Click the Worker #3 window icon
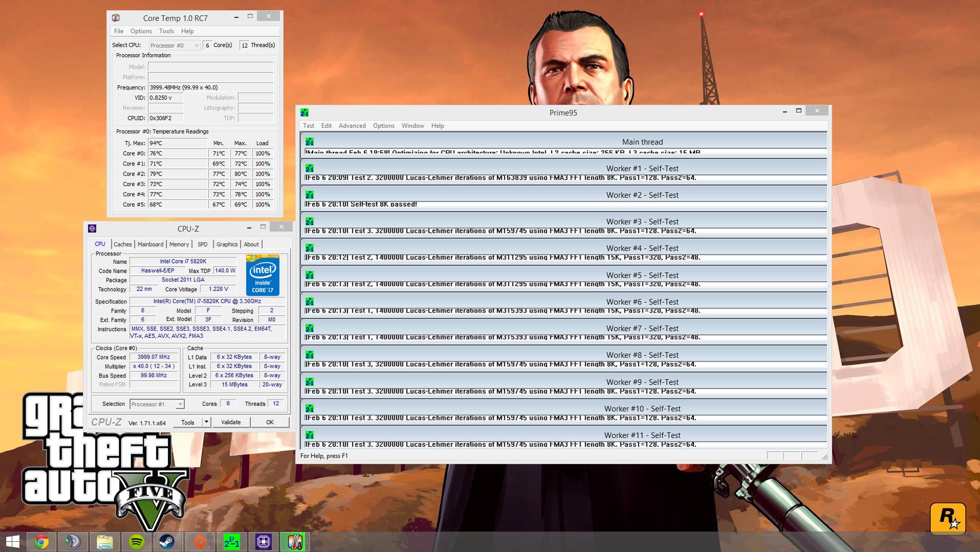 click(309, 222)
